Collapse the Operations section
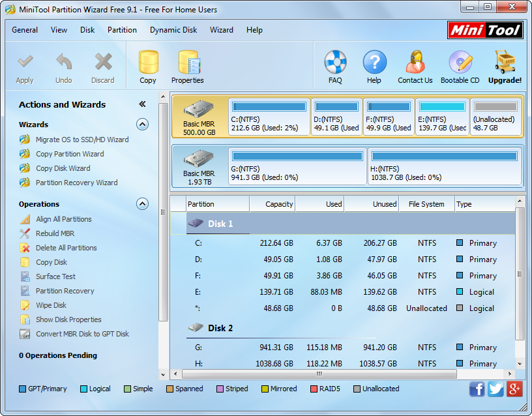 click(143, 204)
